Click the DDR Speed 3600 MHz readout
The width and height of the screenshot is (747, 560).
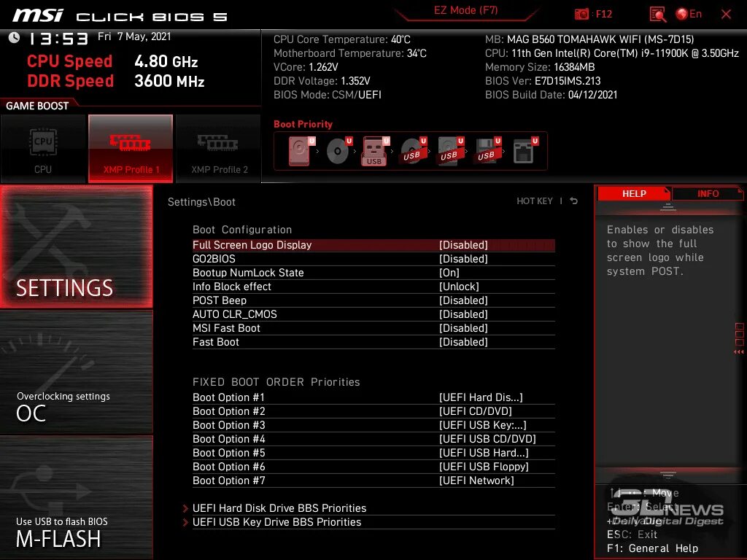click(116, 81)
